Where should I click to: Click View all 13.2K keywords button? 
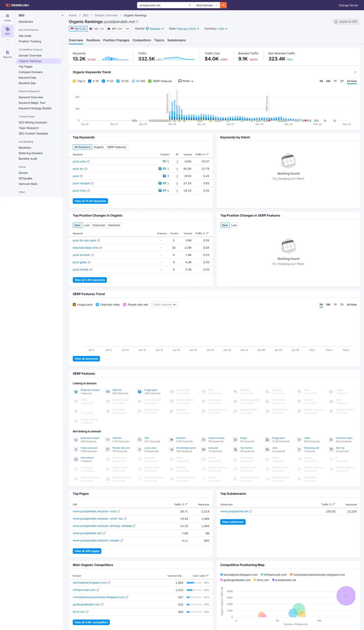tap(90, 201)
